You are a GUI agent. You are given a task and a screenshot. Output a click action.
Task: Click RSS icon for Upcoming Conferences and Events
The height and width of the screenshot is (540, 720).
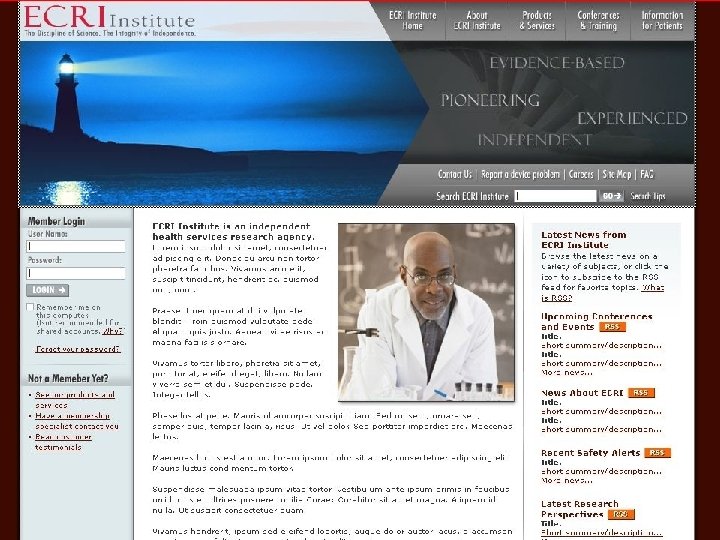click(612, 327)
